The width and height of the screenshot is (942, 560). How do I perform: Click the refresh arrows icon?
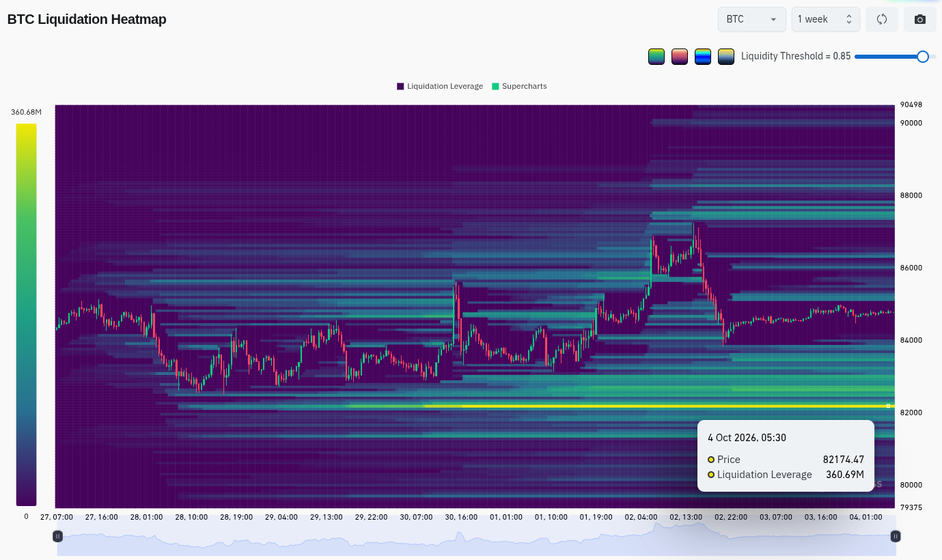point(882,19)
